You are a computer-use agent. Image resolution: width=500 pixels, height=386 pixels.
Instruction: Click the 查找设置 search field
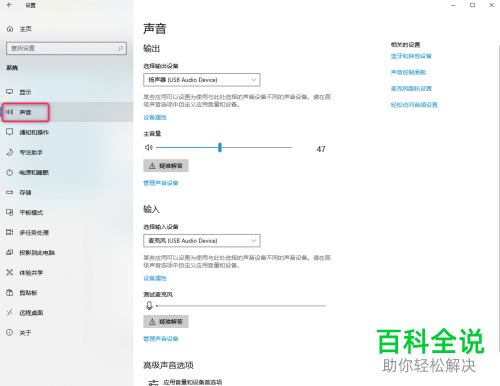(66, 48)
